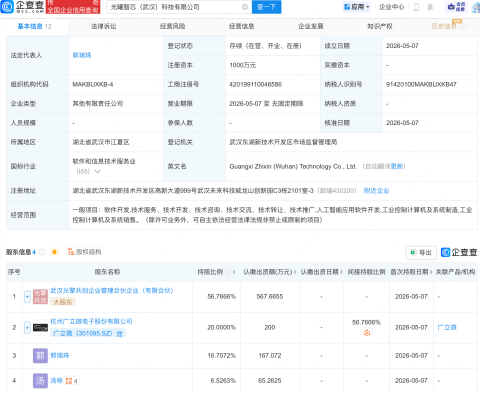Click info icon beside 股东信息
This screenshot has height=393, width=480.
(42, 252)
